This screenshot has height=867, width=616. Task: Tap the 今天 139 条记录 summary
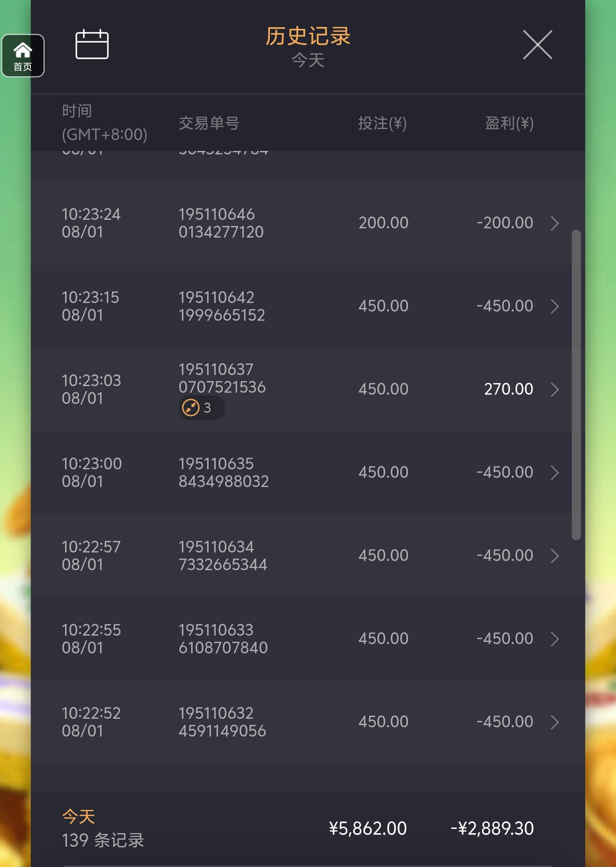(103, 829)
